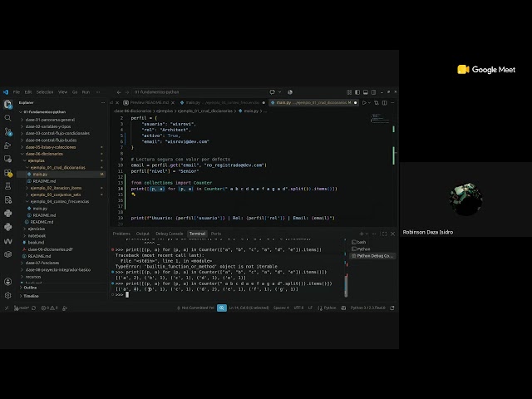Select main.py tab for ejemplo_04_conteo_frecuencias
This screenshot has height=399, width=532.
pos(223,102)
